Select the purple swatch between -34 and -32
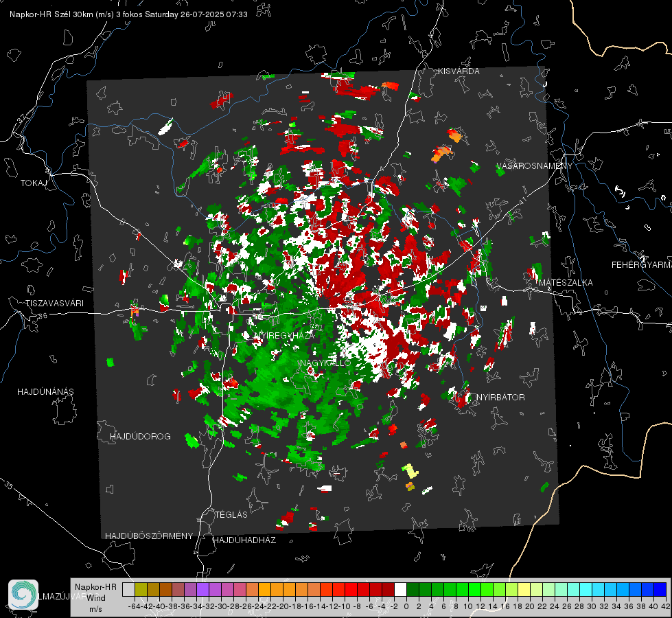This screenshot has width=672, height=618. (202, 589)
